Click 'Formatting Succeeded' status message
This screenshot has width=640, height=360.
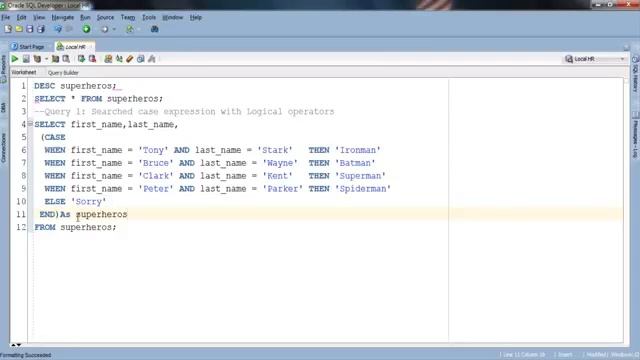(26, 355)
